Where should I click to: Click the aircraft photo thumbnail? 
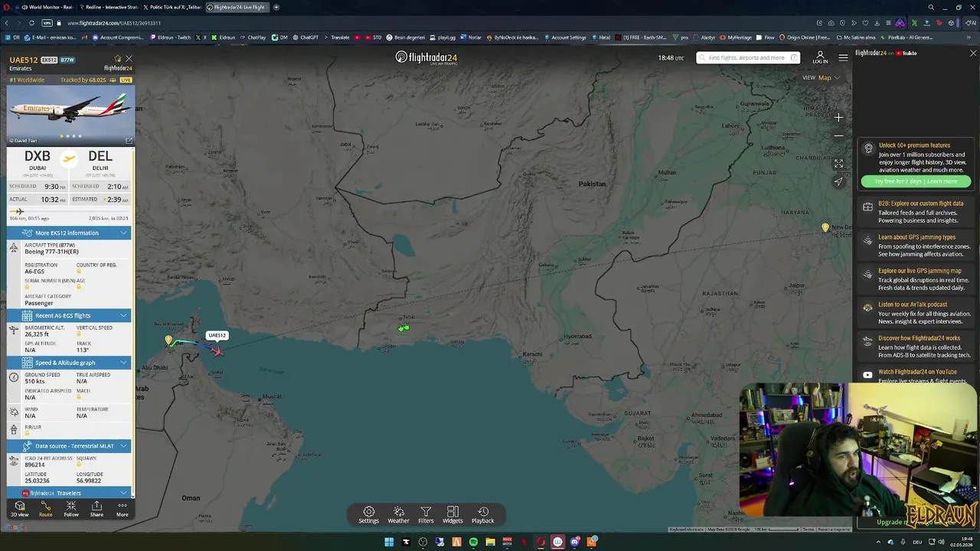point(70,115)
